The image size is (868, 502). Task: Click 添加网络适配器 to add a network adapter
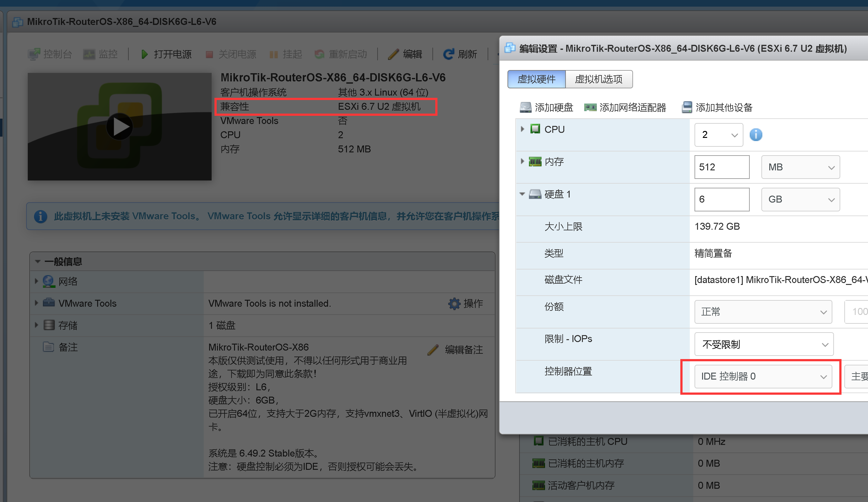pos(625,108)
